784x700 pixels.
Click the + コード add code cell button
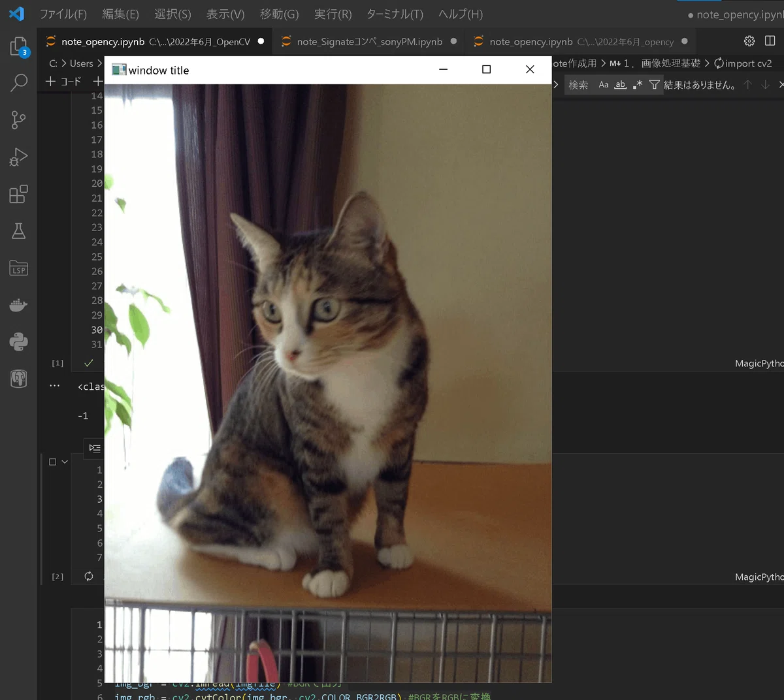tap(63, 81)
